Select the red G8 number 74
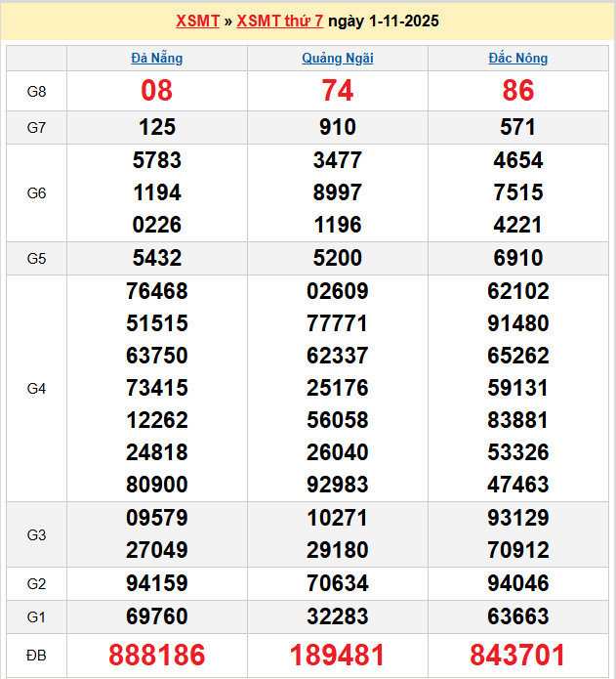This screenshot has width=616, height=679. tap(338, 91)
